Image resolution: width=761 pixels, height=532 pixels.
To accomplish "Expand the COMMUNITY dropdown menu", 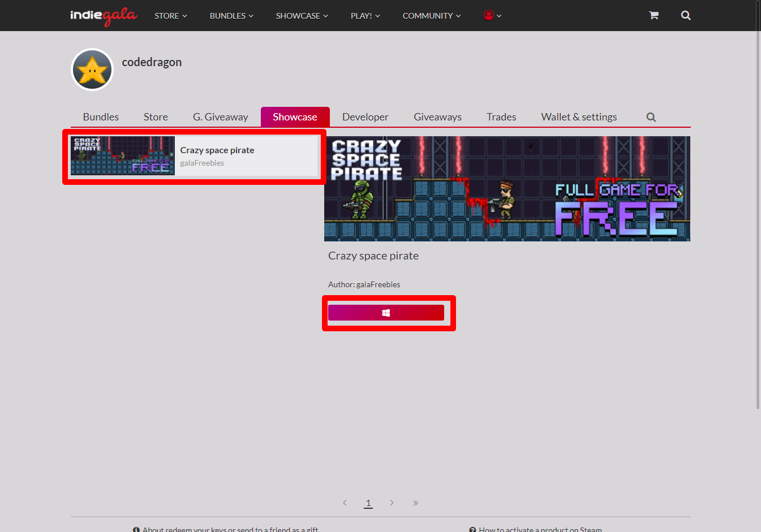I will (x=432, y=16).
